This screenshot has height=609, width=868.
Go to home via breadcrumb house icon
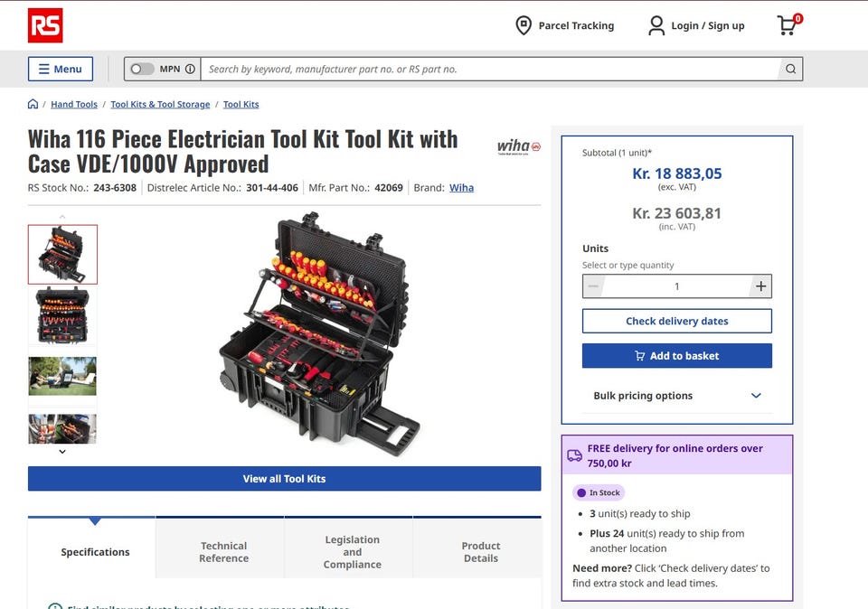point(33,104)
